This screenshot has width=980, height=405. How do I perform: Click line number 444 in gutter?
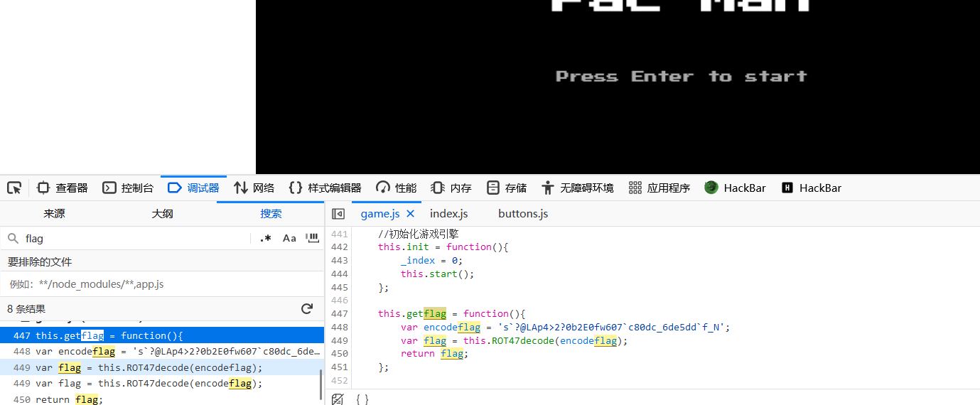[x=340, y=274]
